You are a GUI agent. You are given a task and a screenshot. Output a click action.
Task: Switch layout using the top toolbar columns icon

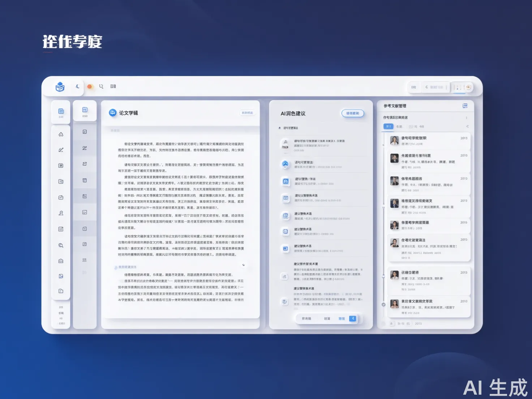pos(113,86)
